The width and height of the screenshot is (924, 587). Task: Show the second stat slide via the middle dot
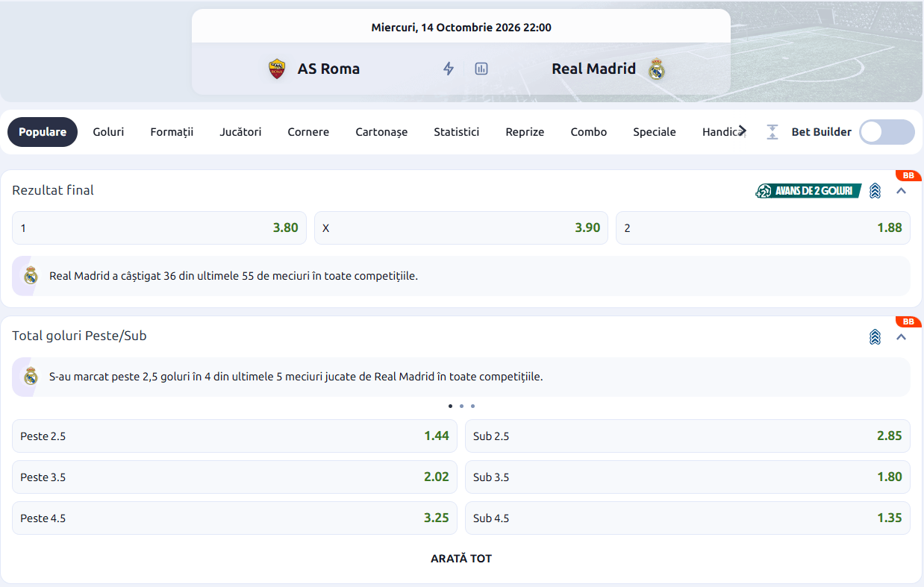[461, 406]
